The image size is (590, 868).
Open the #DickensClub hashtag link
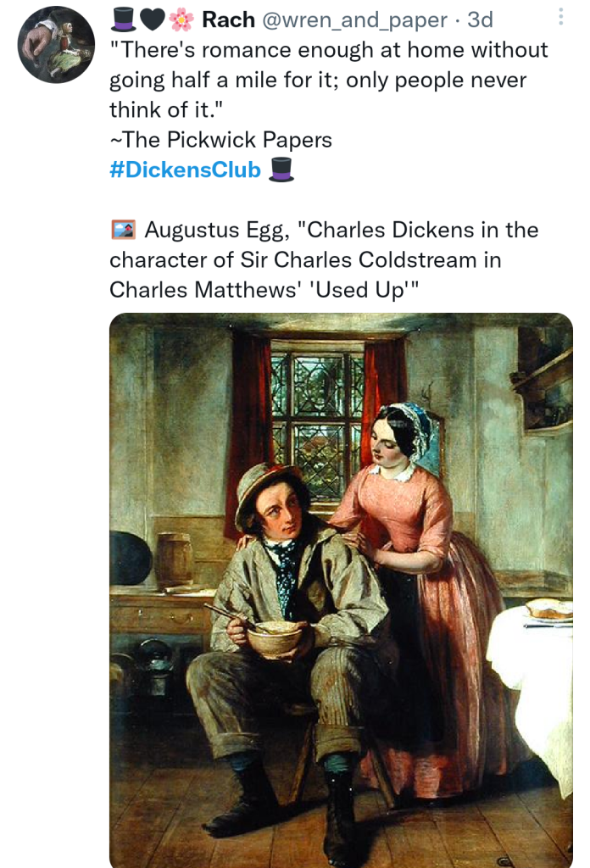point(185,170)
